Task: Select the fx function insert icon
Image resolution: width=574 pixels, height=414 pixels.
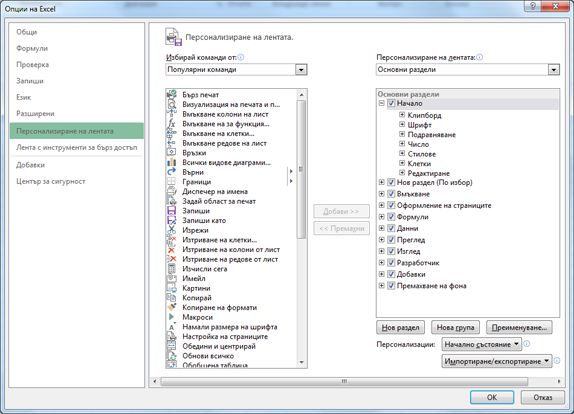Action: click(x=171, y=124)
